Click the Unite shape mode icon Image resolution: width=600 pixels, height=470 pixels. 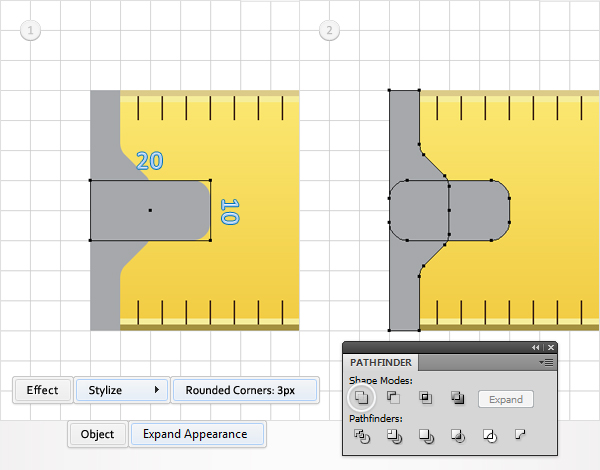click(x=361, y=398)
